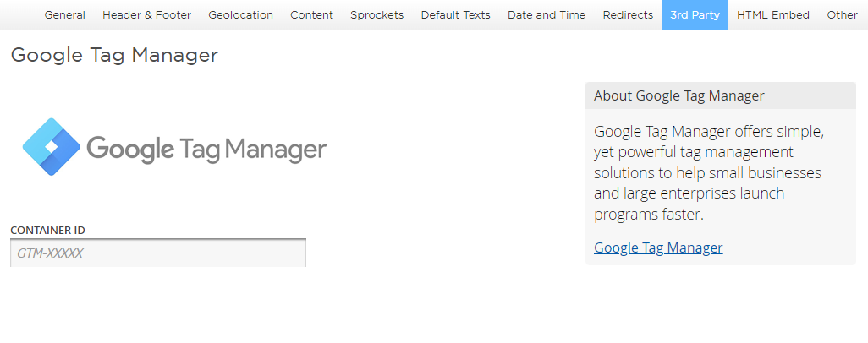Click the Container ID input field

pyautogui.click(x=158, y=253)
